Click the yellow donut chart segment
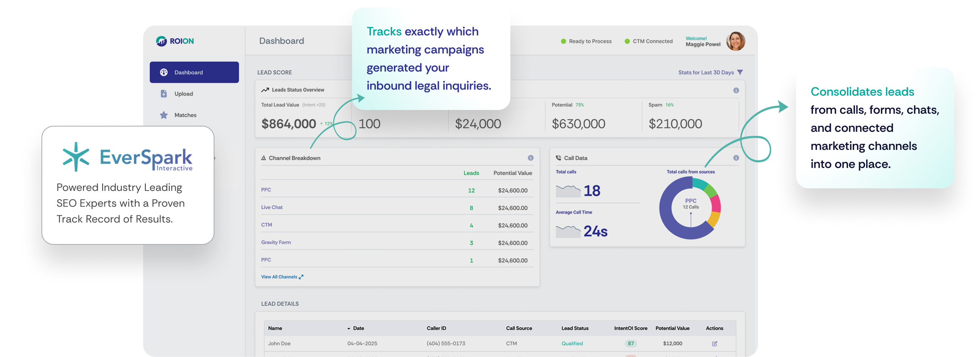Screen dimensions: 980x357 pos(713,220)
